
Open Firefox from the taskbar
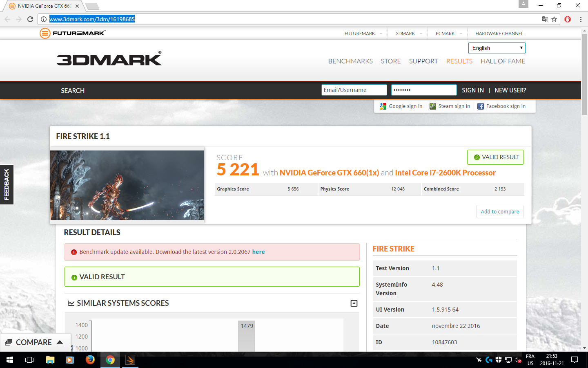point(90,360)
